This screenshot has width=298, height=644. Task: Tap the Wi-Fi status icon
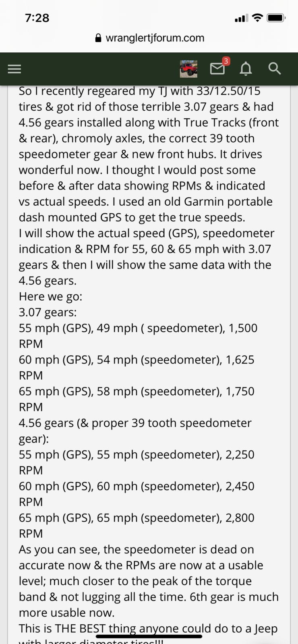pos(257,18)
